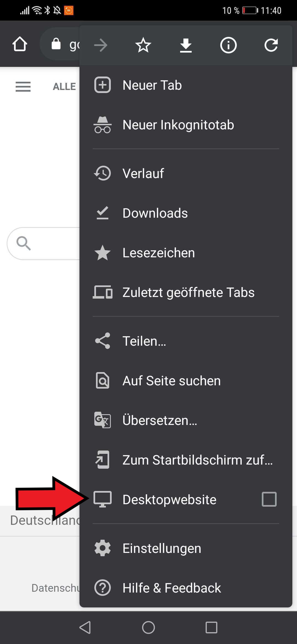The height and width of the screenshot is (644, 297).
Task: Open Downloads from the menu
Action: 155,213
